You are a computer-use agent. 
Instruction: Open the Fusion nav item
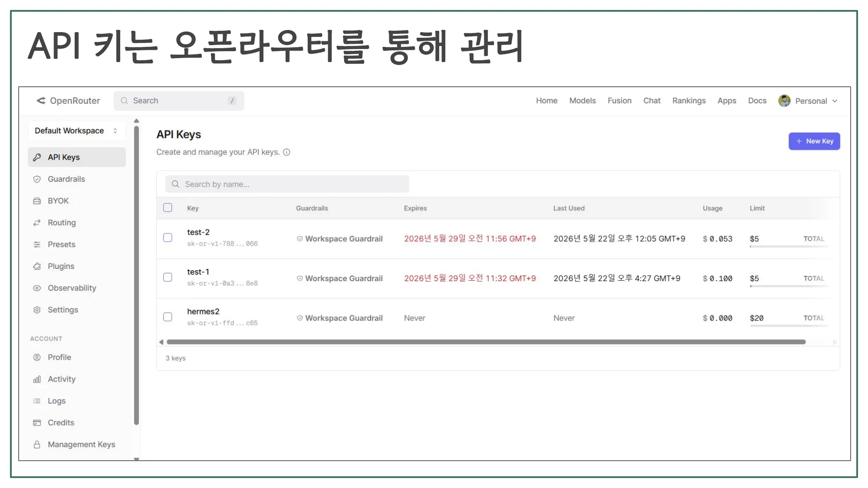click(x=619, y=101)
